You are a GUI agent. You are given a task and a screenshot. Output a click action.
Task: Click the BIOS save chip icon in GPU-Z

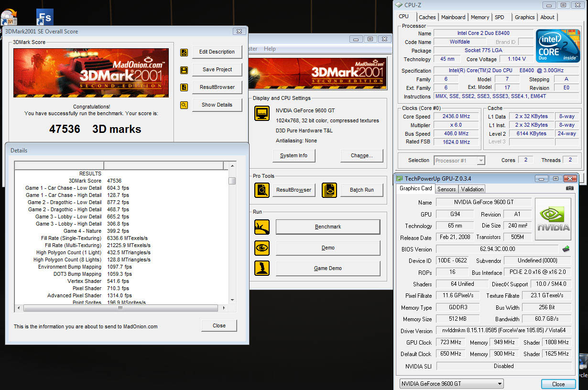coord(566,249)
